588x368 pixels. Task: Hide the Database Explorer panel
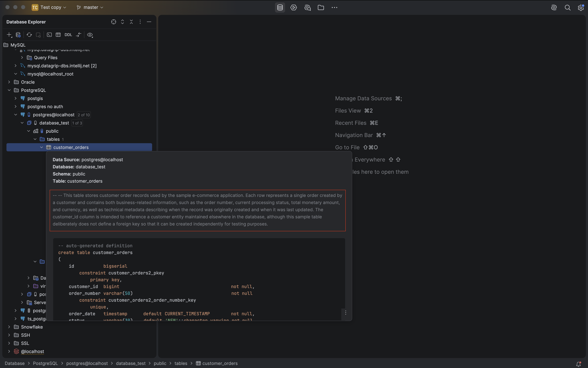149,22
